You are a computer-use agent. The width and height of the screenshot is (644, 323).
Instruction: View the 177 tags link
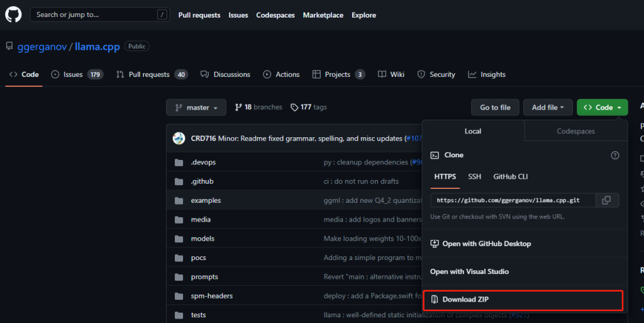click(309, 107)
